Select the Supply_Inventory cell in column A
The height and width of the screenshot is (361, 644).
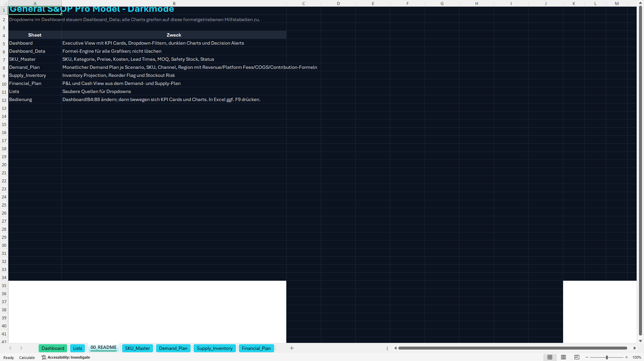pyautogui.click(x=35, y=75)
